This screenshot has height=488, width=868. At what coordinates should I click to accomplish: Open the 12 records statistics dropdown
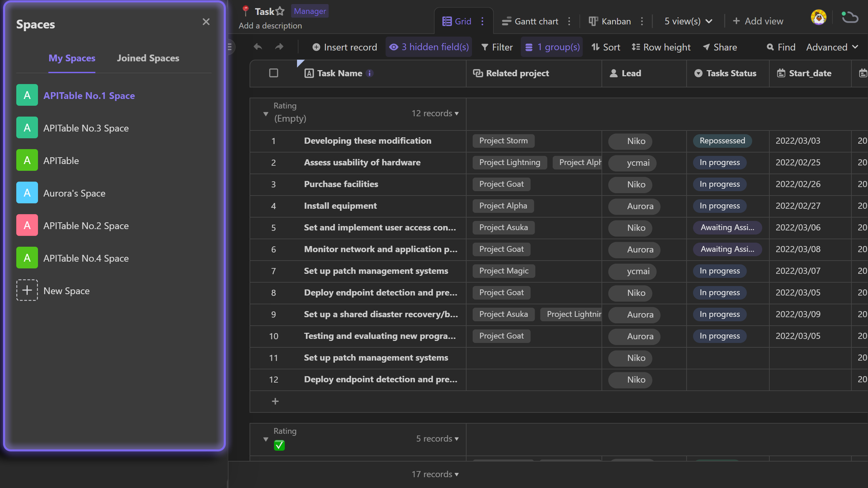435,113
